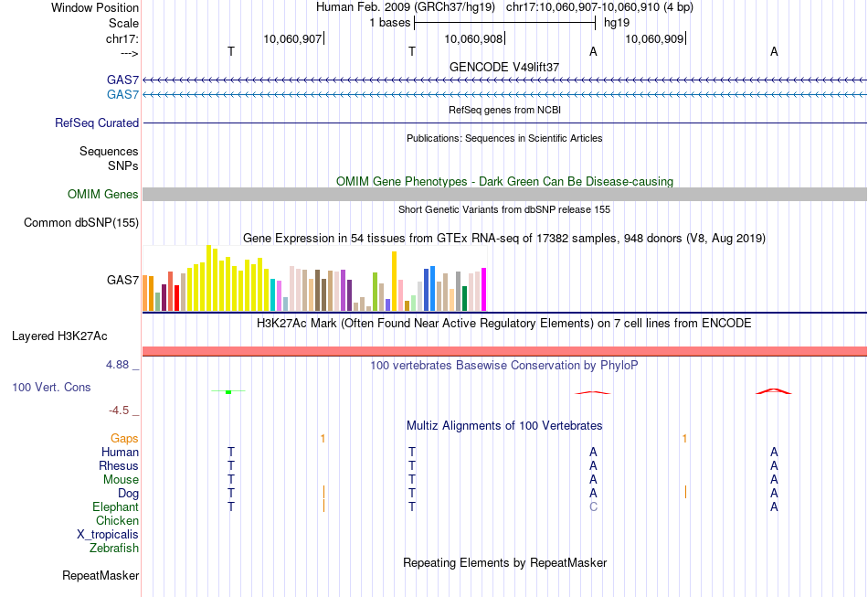Screen dimensions: 868x597
Task: Click the Window Position label
Action: pyautogui.click(x=95, y=7)
